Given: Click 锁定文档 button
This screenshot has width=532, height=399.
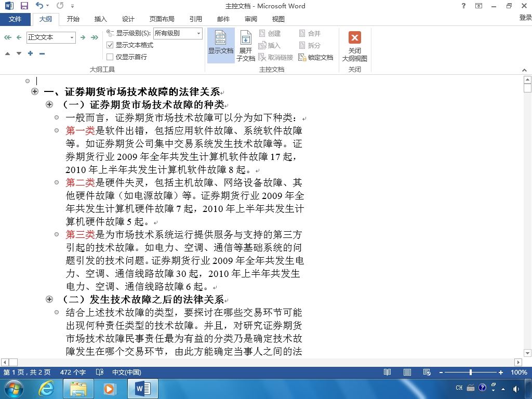Looking at the screenshot, I should coord(316,57).
